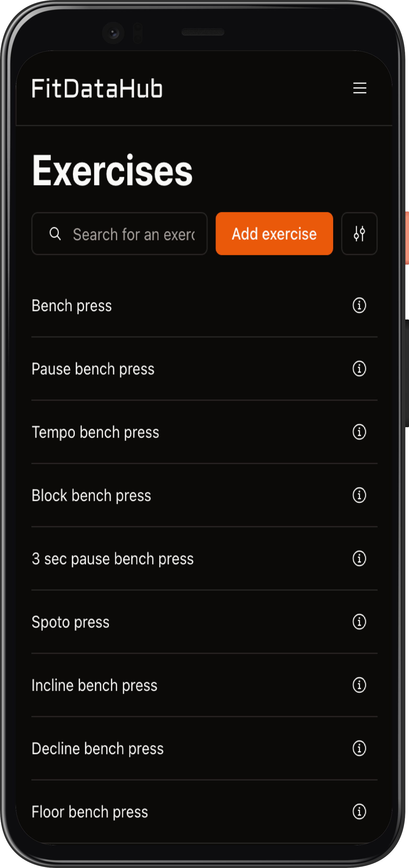Show info for Block bench press
Image resolution: width=409 pixels, height=868 pixels.
click(x=359, y=495)
